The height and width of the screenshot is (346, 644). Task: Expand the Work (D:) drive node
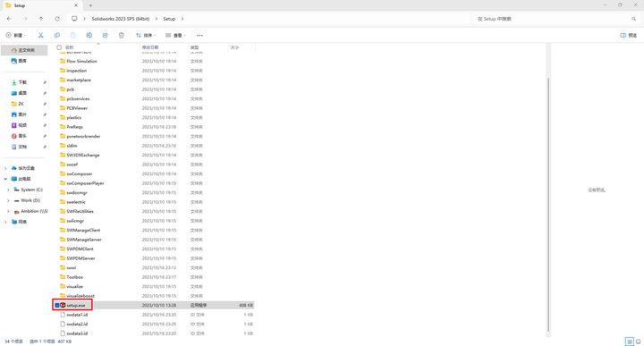[x=8, y=200]
